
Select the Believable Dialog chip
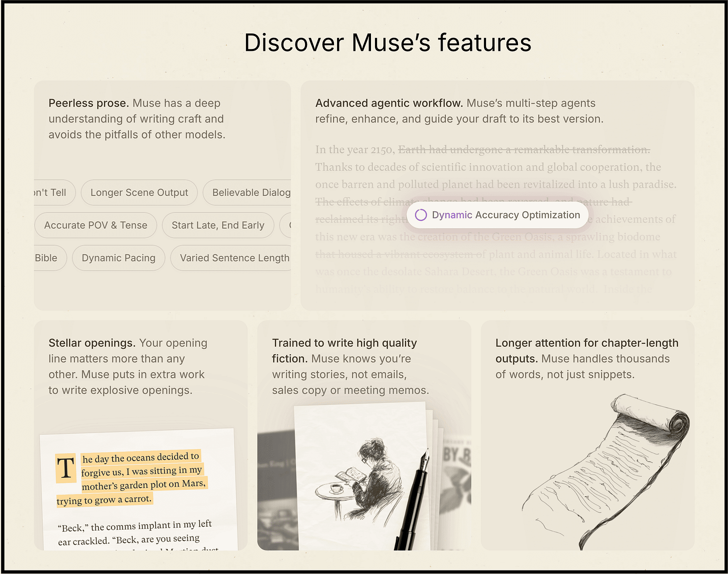click(x=247, y=192)
